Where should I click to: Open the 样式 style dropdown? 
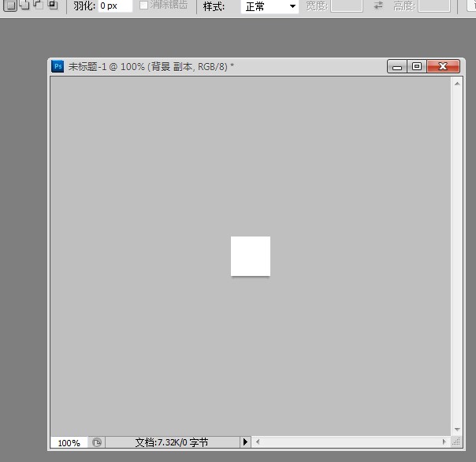270,6
